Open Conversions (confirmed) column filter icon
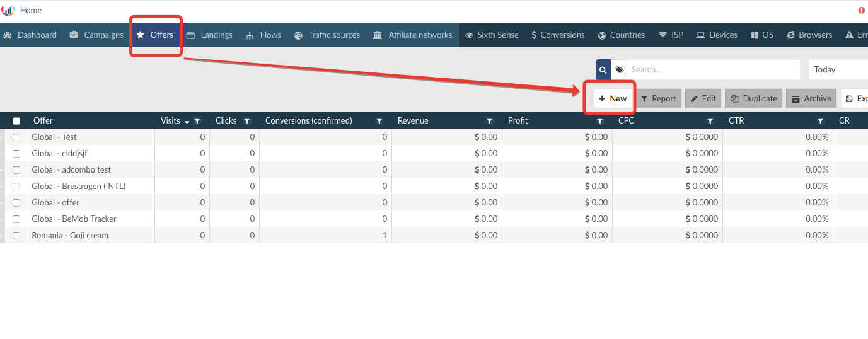 [x=379, y=121]
